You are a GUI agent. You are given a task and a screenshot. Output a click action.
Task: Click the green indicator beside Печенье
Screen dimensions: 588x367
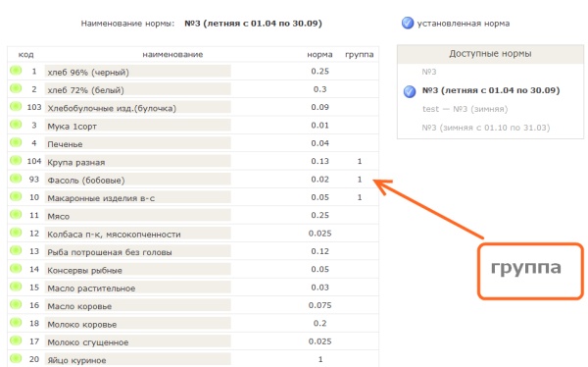tap(16, 142)
